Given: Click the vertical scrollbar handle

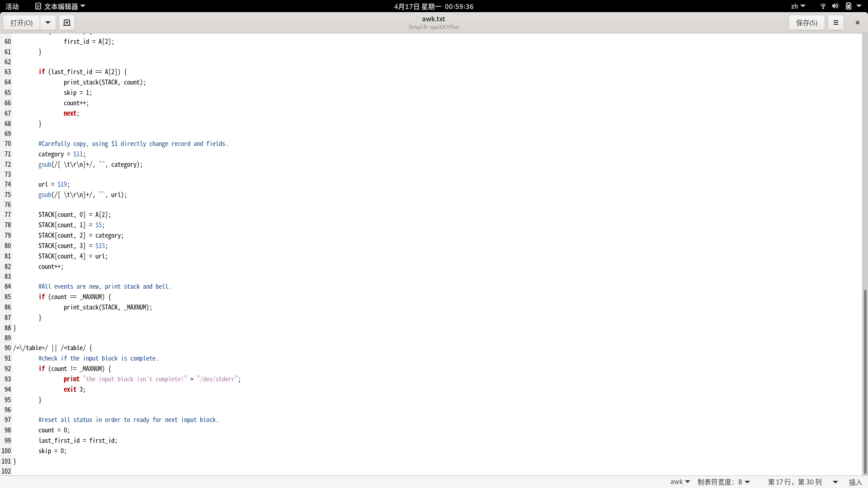Looking at the screenshot, I should [865, 382].
